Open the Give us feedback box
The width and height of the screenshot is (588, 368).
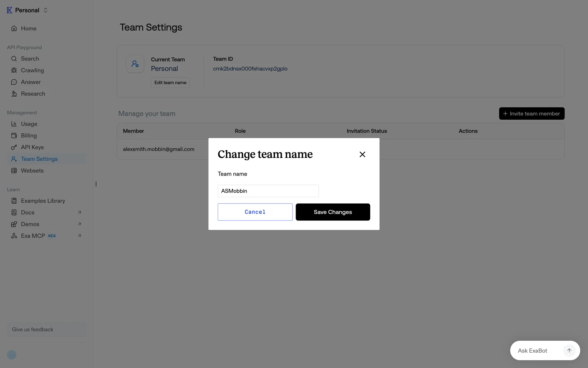coord(47,329)
